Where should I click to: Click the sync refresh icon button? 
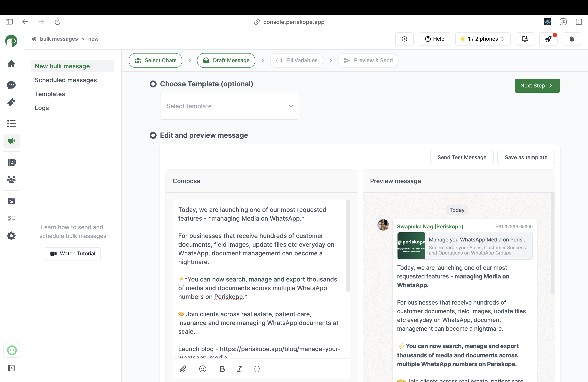[404, 39]
